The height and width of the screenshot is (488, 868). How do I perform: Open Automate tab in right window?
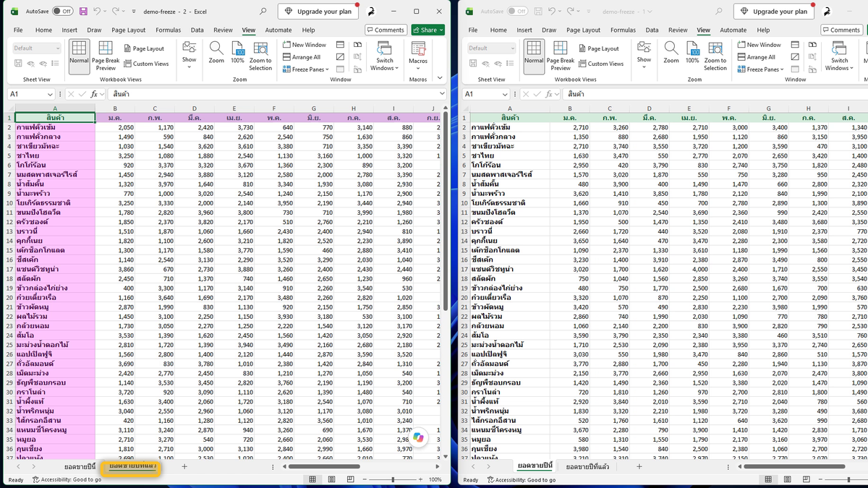733,30
